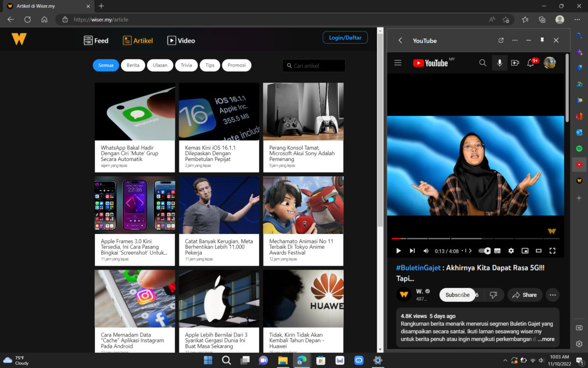Dislike the BuletinGajet video

pos(493,295)
